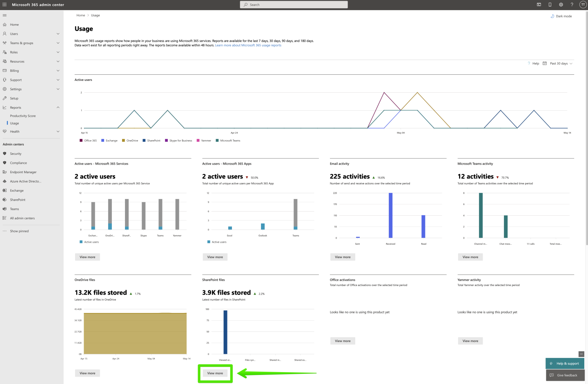The image size is (588, 384).
Task: Expand the Support chevron
Action: (x=58, y=80)
